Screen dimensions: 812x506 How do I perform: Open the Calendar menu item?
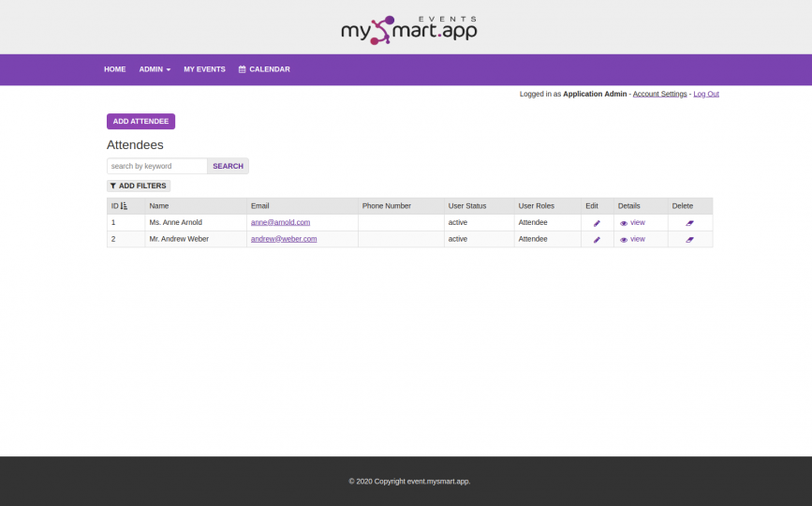(264, 69)
